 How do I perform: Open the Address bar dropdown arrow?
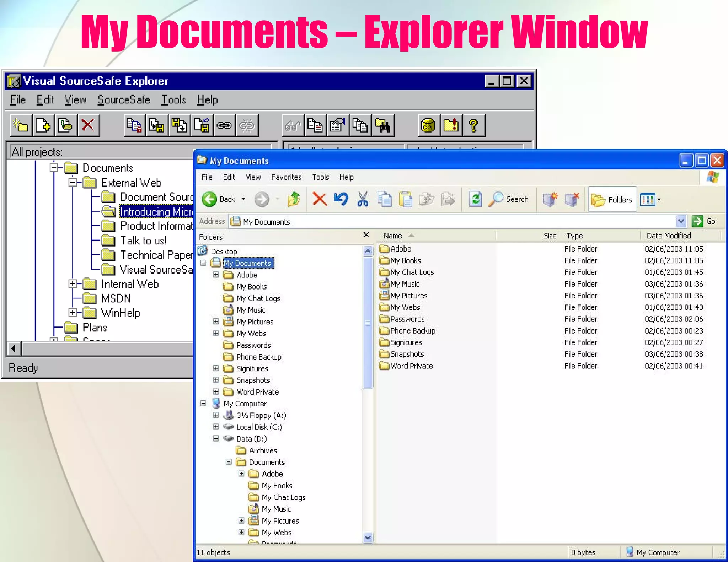(x=680, y=221)
